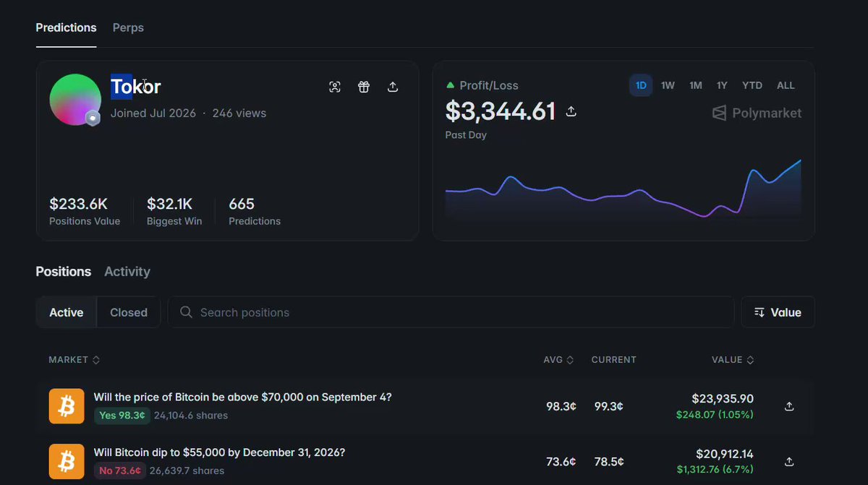
Task: Open the Bitcoin above $70,000 market link
Action: tap(243, 397)
